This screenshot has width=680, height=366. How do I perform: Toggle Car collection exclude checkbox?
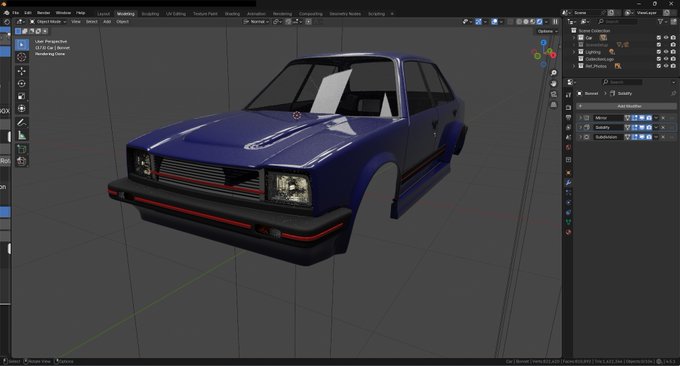[659, 38]
